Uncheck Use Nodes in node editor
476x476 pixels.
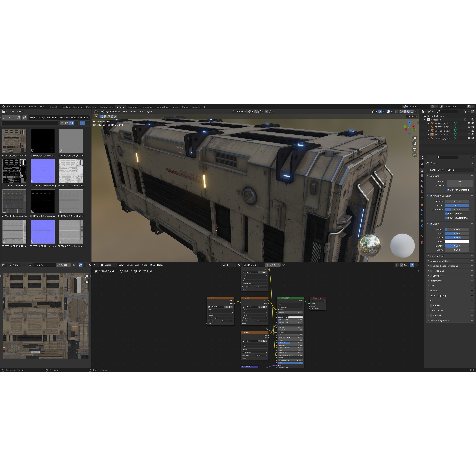(x=151, y=265)
